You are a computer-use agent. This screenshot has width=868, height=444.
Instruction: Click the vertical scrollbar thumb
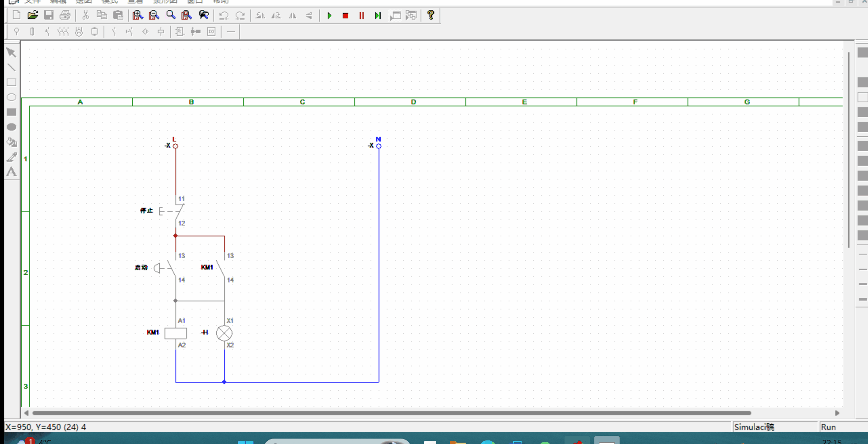(x=849, y=150)
